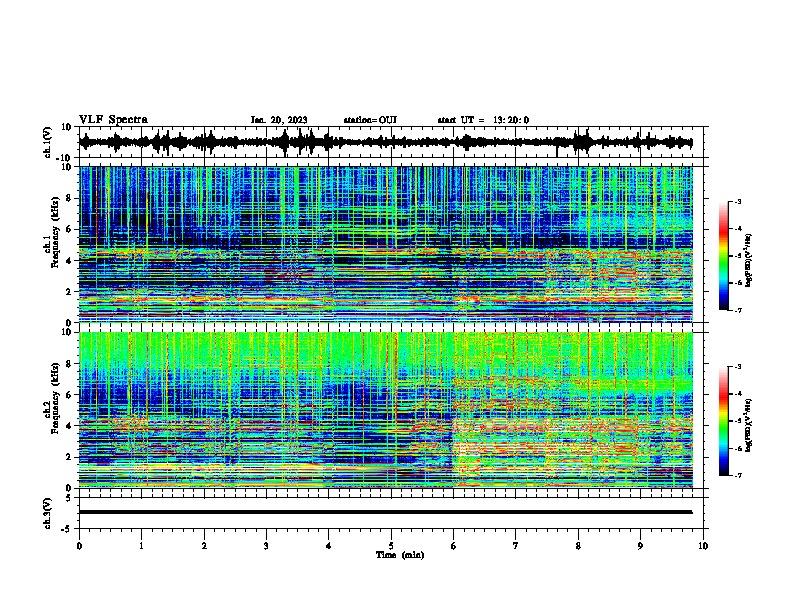Click the time axis tick label "9"
Screen dimensions: 792x612
(x=640, y=546)
